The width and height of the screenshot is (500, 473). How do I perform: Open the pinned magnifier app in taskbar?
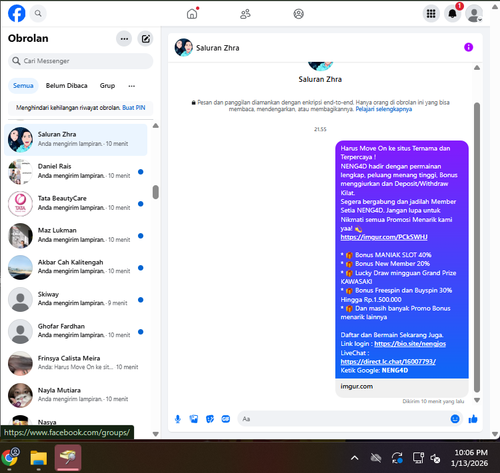68,457
